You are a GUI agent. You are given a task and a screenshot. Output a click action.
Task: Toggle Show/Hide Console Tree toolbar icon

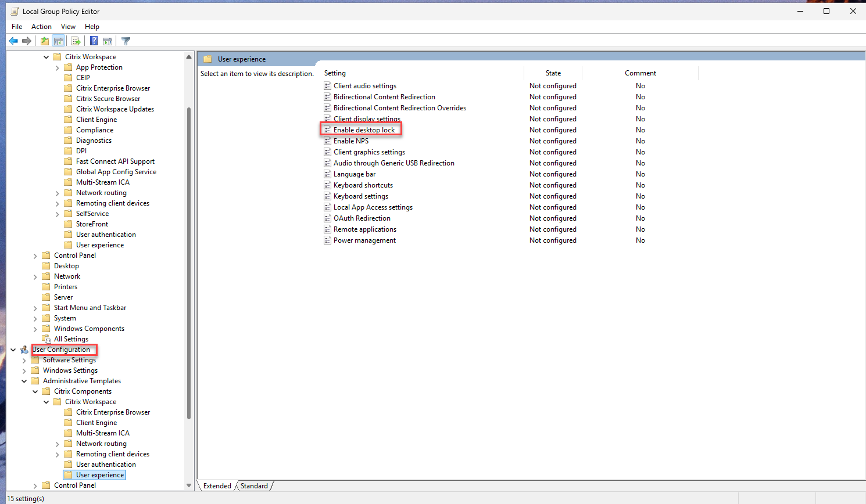tap(58, 41)
